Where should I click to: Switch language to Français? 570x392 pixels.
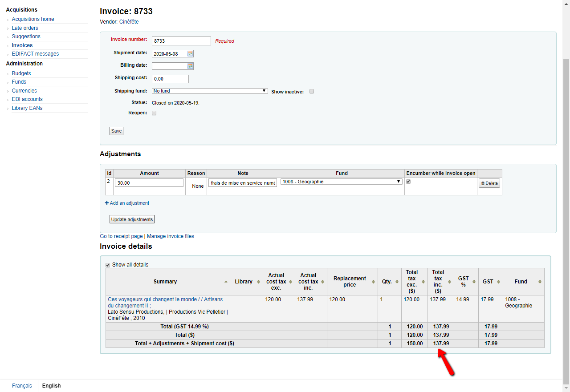coord(22,386)
